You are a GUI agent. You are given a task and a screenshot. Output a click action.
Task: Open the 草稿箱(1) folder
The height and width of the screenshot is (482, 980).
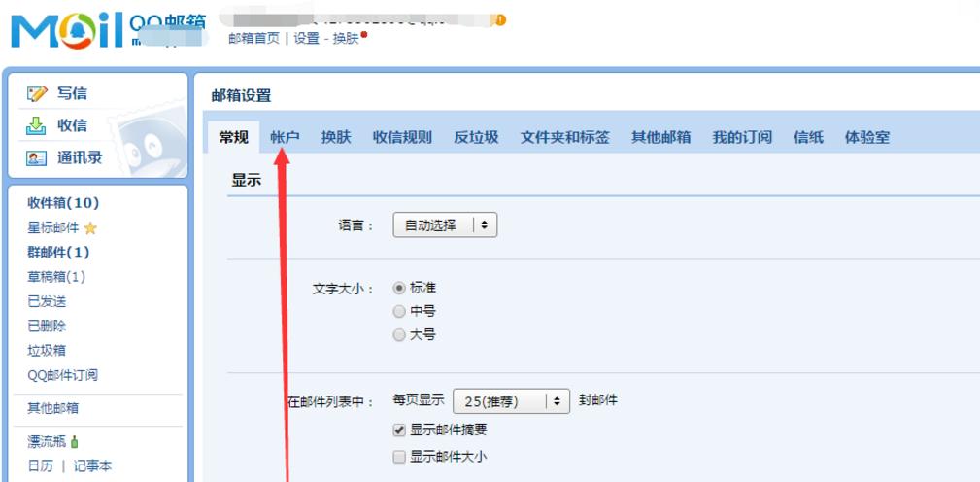56,277
